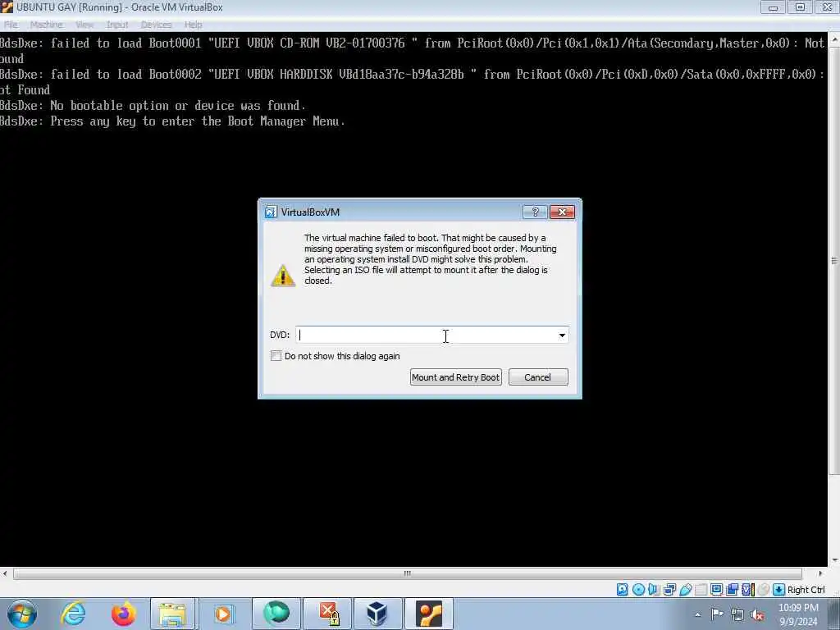Click the muted volume tray icon

(x=757, y=614)
